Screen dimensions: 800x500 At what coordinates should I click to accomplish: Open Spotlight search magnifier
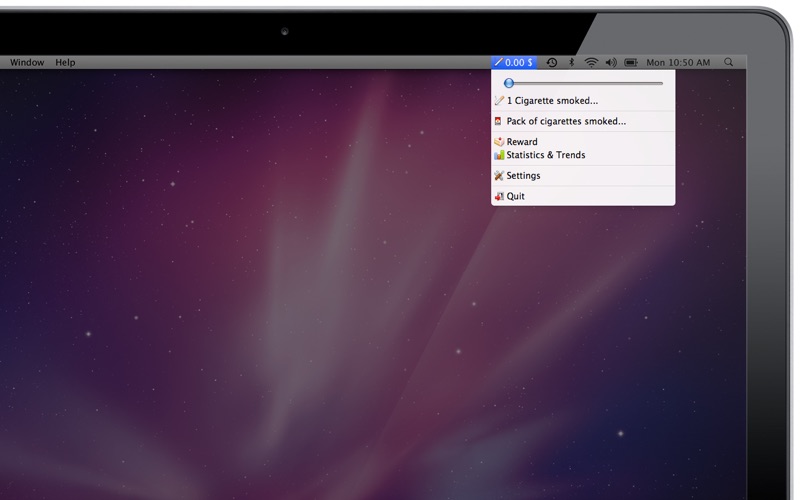729,62
